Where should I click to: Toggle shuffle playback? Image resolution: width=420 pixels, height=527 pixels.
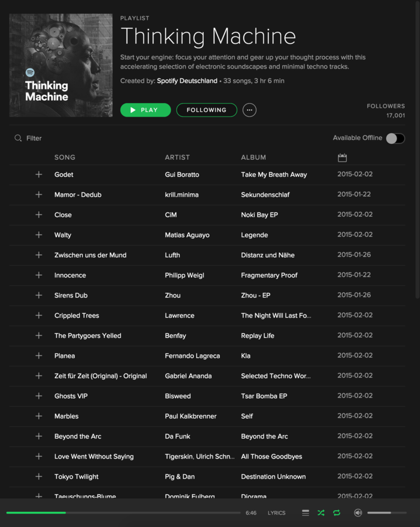point(321,512)
